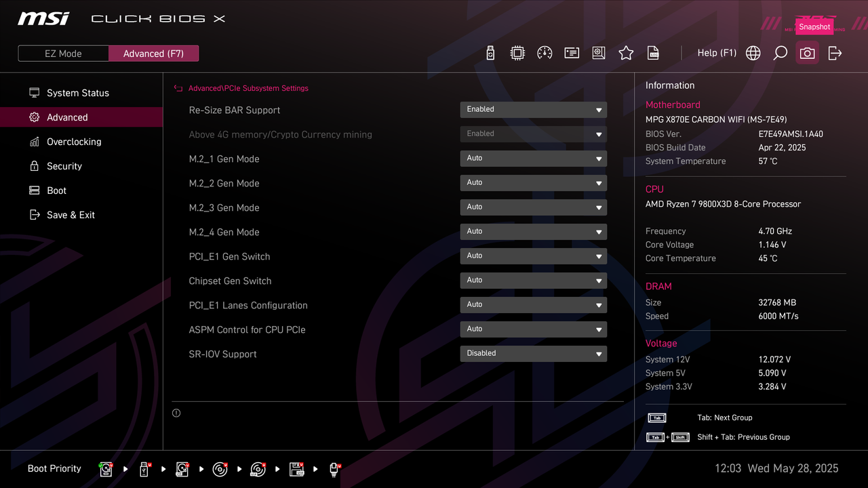The width and height of the screenshot is (868, 488).
Task: Select Advanced in the sidebar
Action: [81, 117]
